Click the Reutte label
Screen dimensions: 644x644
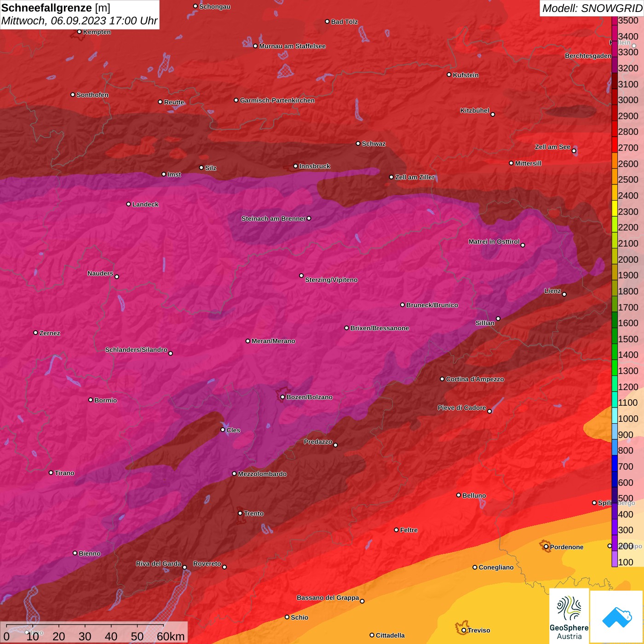pyautogui.click(x=174, y=102)
